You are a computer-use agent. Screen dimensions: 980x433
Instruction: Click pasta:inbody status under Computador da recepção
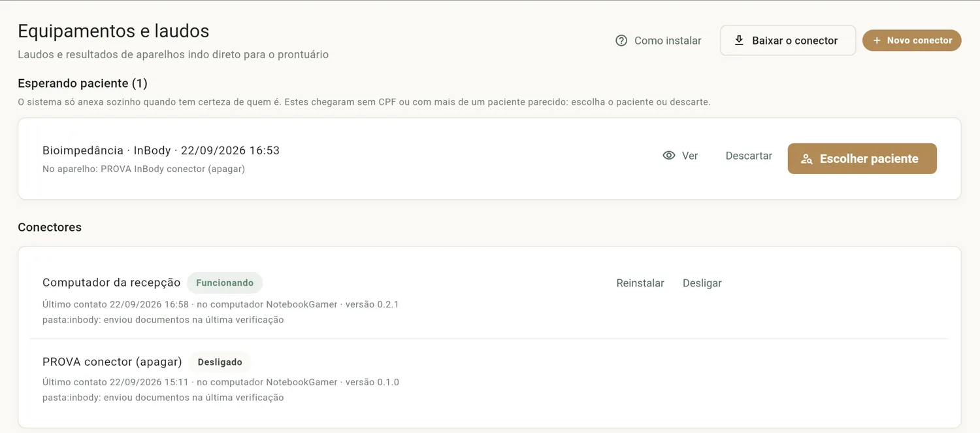(163, 320)
